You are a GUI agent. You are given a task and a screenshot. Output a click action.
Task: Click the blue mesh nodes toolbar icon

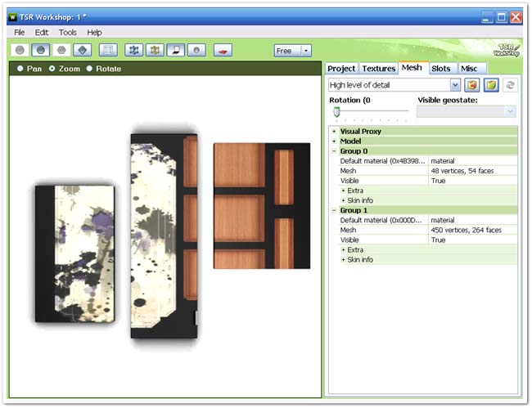click(133, 51)
